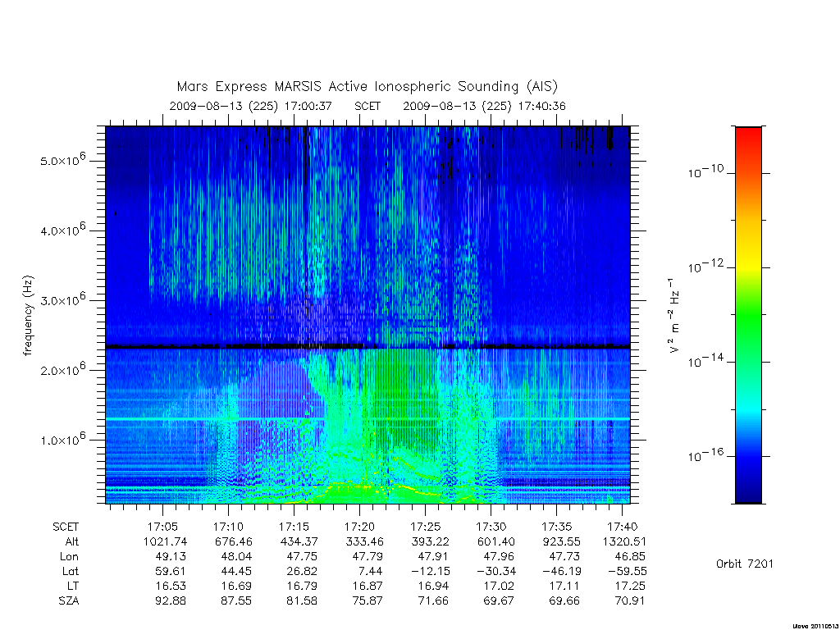840x630 pixels.
Task: Click latitude value 26.82
Action: tap(302, 571)
